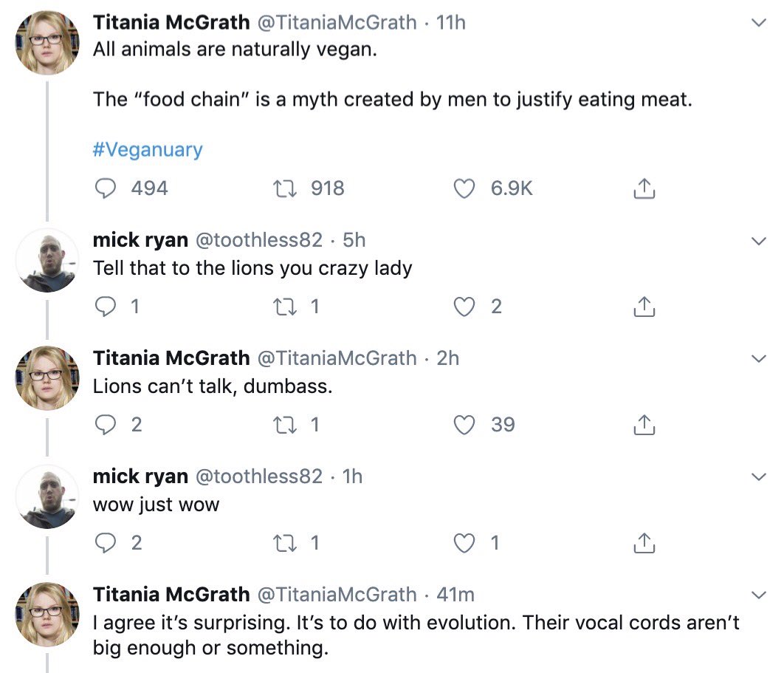Viewport: 784px width, 673px height.
Task: Like the 'Tell that to the lions' tweet
Action: point(464,307)
